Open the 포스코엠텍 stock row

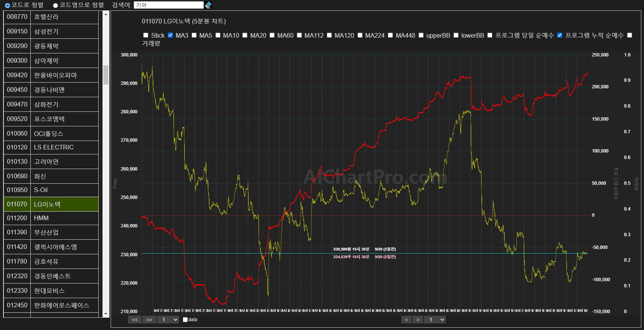pyautogui.click(x=51, y=119)
